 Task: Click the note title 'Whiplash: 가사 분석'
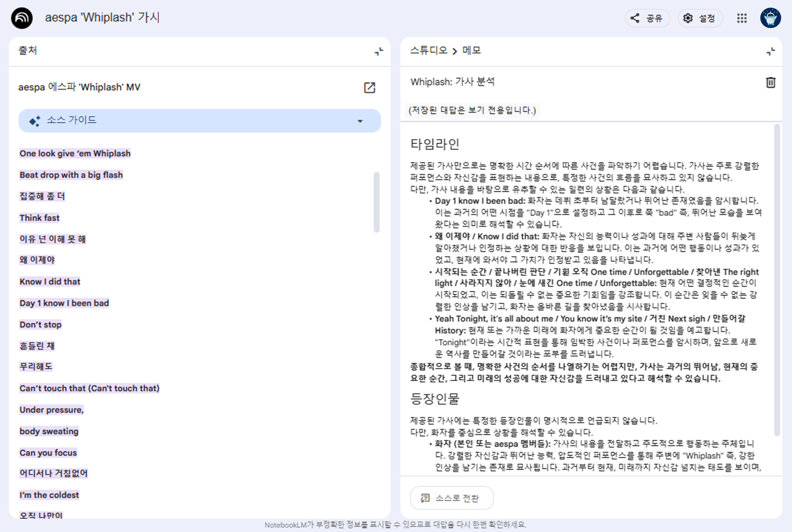pos(453,81)
